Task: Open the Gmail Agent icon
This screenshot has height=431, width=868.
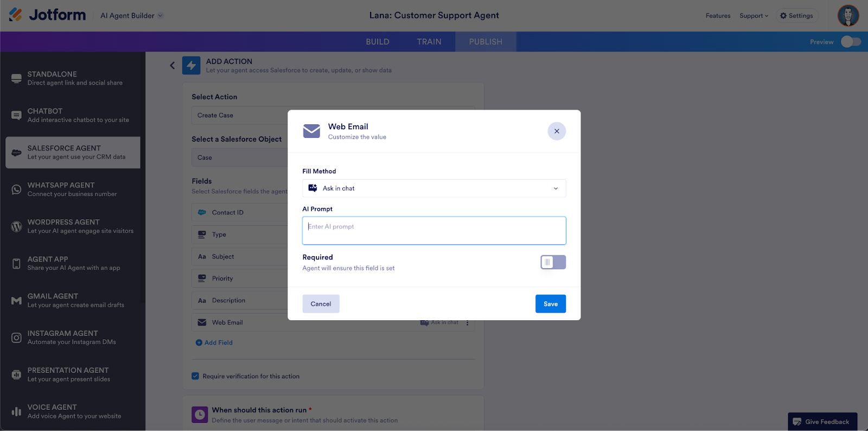Action: coord(16,301)
